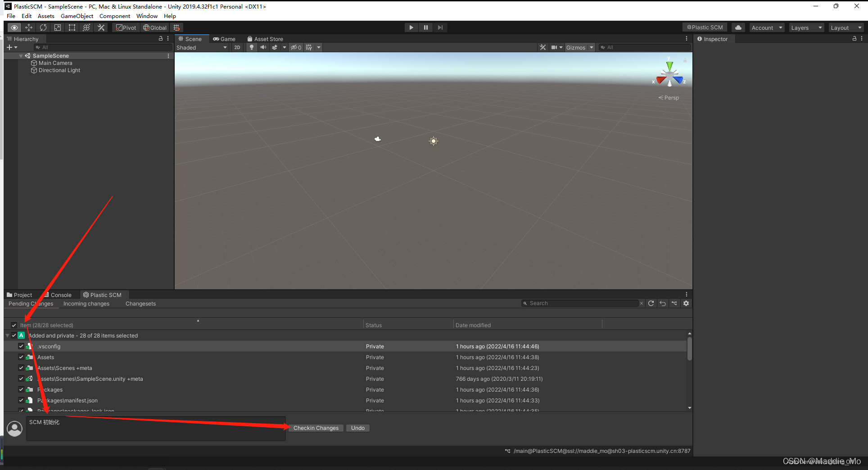The image size is (868, 470).
Task: Open the Create object plus dropdown
Action: tap(12, 47)
